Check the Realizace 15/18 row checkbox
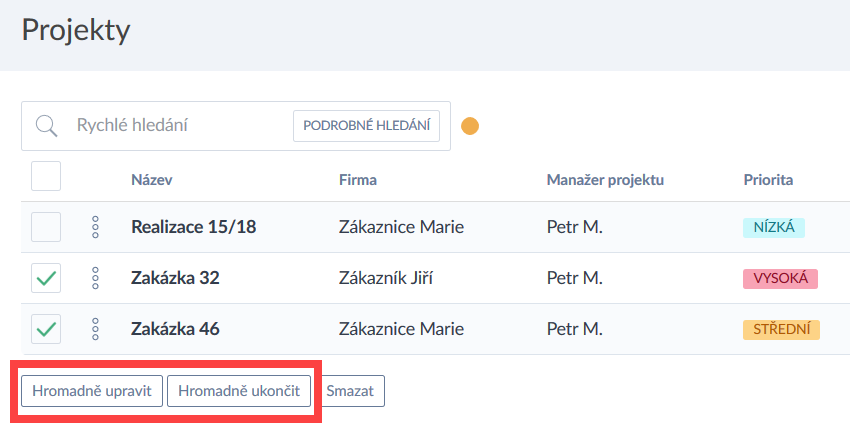Viewport: 850px width, 431px height. point(46,227)
